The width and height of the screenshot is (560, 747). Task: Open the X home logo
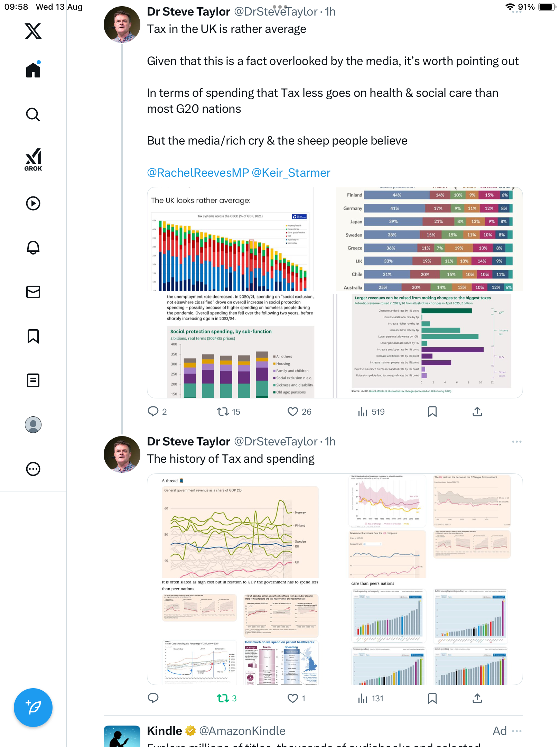(x=33, y=31)
